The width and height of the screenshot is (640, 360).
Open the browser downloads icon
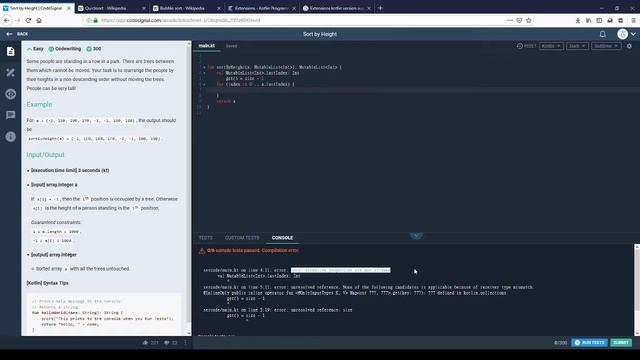pos(578,20)
